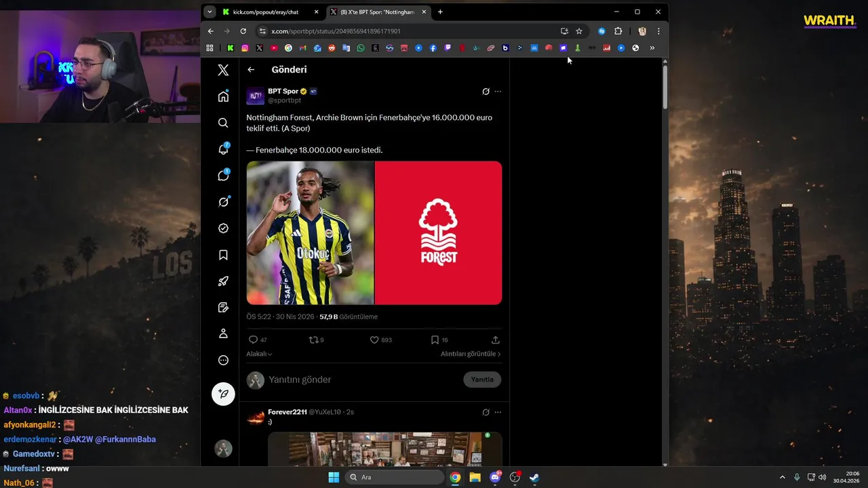This screenshot has height=488, width=868.
Task: Select the X'te BPT Spor browser tab
Action: (377, 12)
